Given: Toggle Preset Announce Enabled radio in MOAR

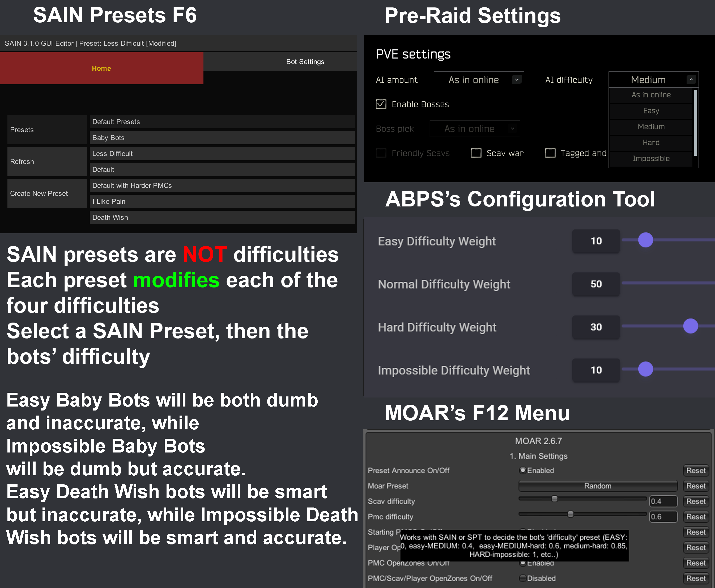Looking at the screenshot, I should point(523,470).
